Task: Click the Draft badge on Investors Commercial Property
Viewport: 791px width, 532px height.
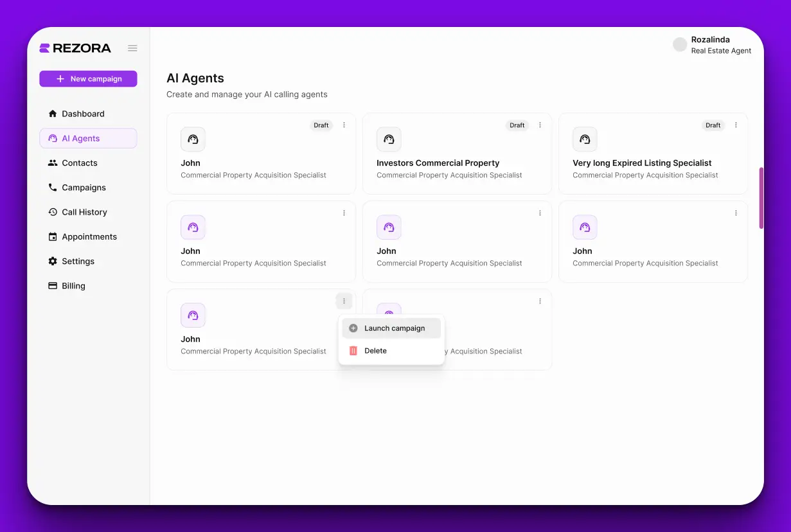Action: 517,125
